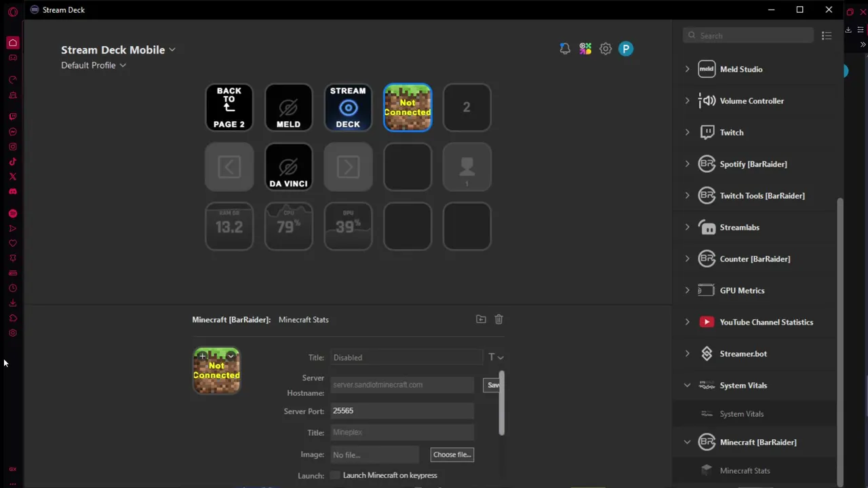The image size is (868, 488).
Task: Open history clock in Opera sidebar
Action: point(12,288)
